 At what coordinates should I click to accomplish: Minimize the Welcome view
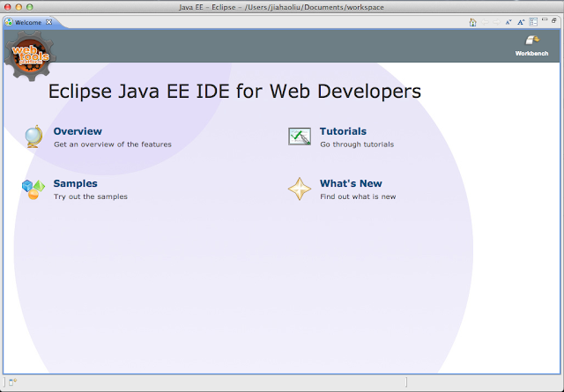tap(545, 19)
